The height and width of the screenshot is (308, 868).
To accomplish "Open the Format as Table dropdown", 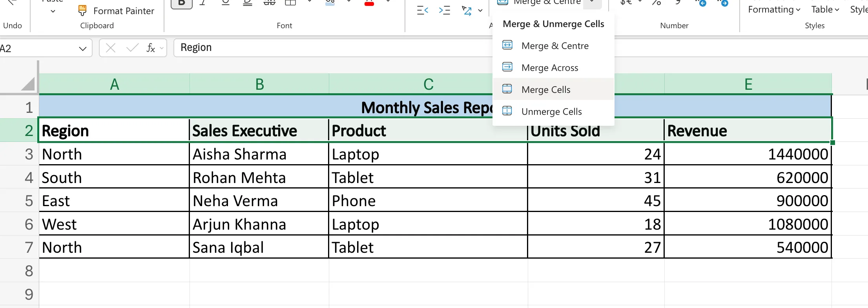I will (x=825, y=10).
